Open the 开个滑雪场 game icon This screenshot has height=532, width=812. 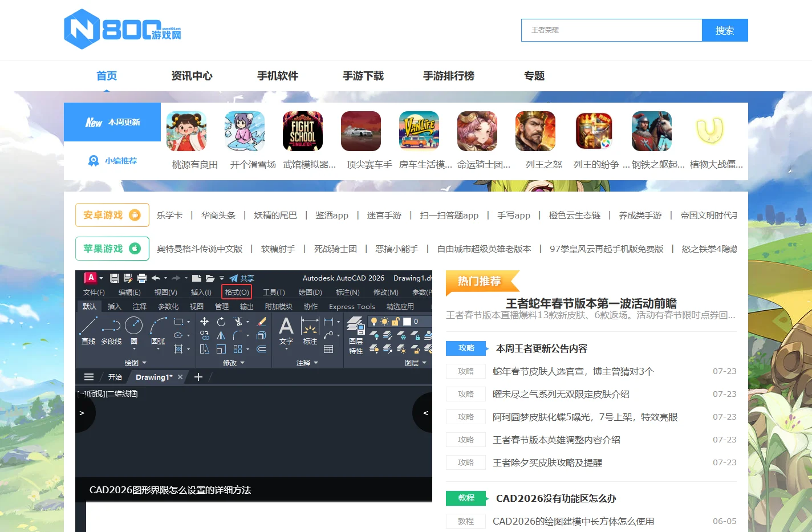245,131
